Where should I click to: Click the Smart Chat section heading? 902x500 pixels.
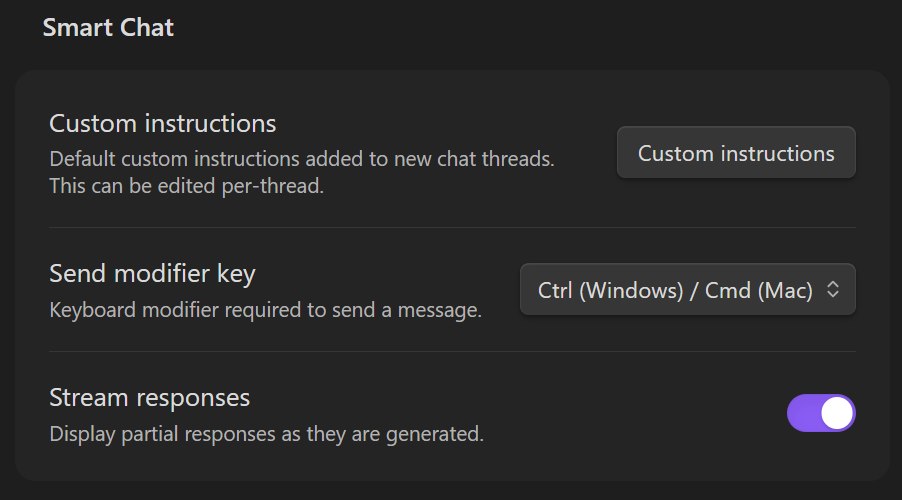108,27
